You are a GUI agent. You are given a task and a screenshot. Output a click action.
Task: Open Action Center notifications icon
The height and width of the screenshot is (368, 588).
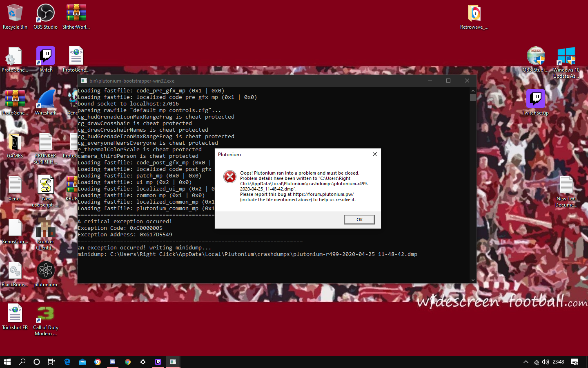(x=575, y=362)
